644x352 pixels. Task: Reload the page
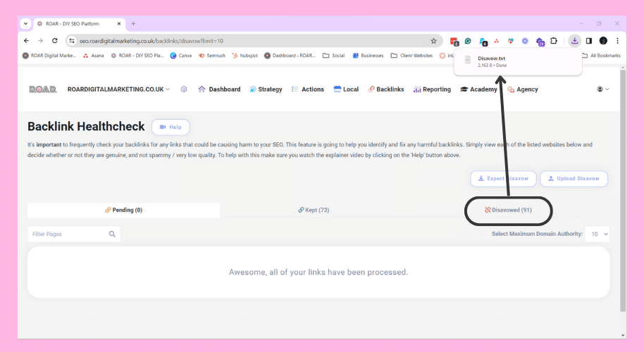tap(54, 41)
